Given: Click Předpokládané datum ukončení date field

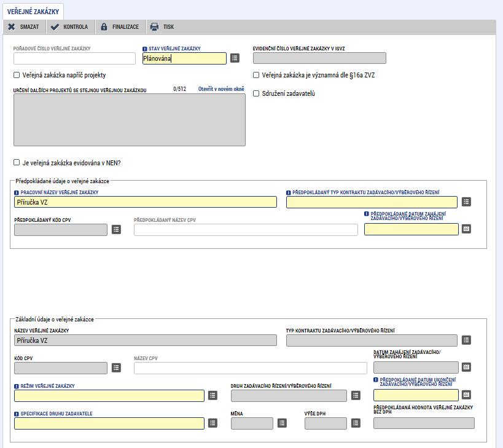Looking at the screenshot, I should 416,395.
